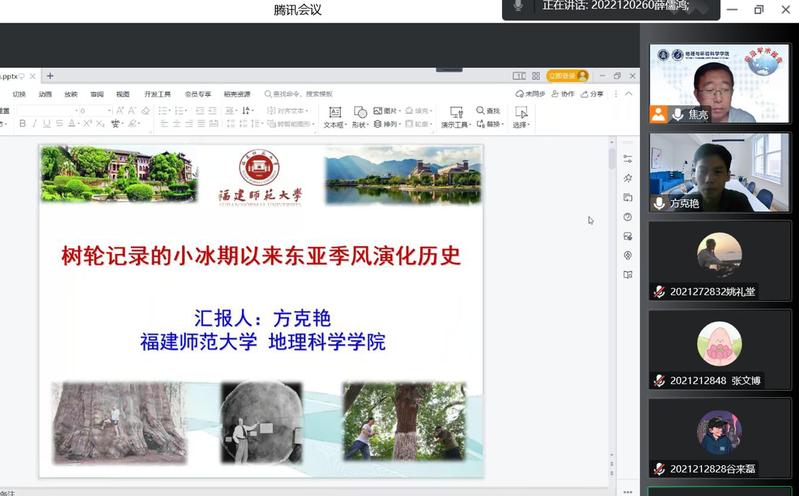This screenshot has height=496, width=799.
Task: Toggle 方克艳's microphone icon
Action: pyautogui.click(x=659, y=203)
